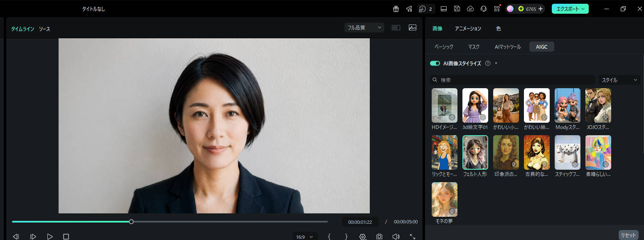Add credits with the plus icon
This screenshot has width=644, height=240.
pos(541,9)
